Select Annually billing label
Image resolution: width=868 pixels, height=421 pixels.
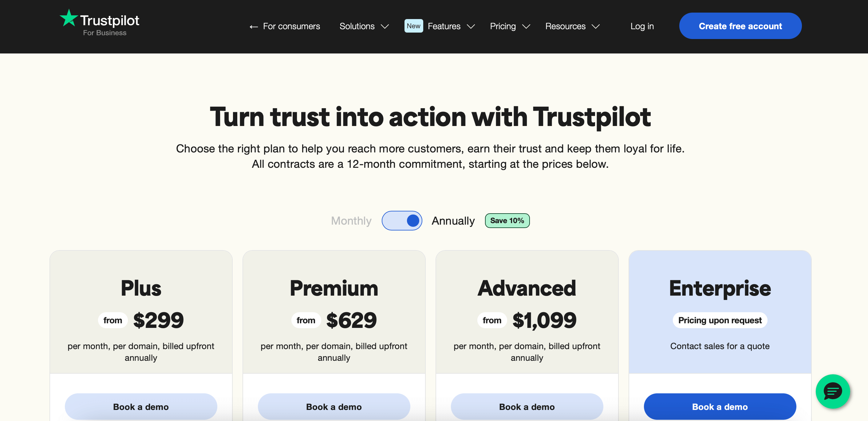point(453,221)
